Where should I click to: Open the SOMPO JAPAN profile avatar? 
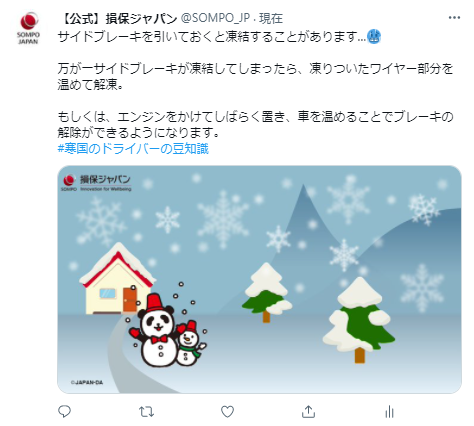28,28
